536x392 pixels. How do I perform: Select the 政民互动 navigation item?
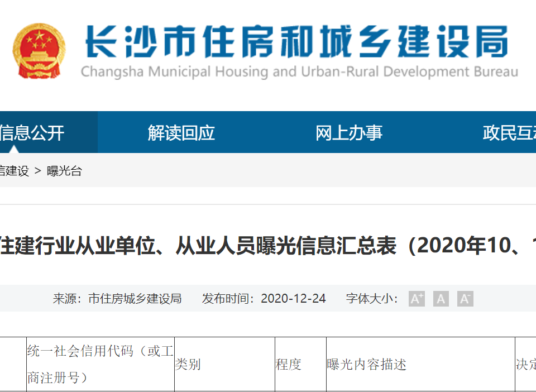point(508,133)
